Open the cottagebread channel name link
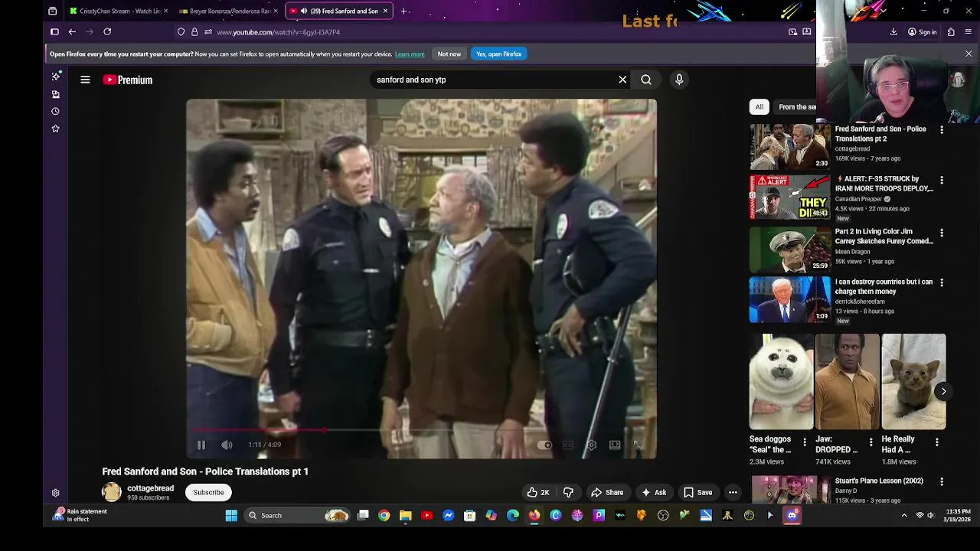This screenshot has height=551, width=980. pos(150,488)
